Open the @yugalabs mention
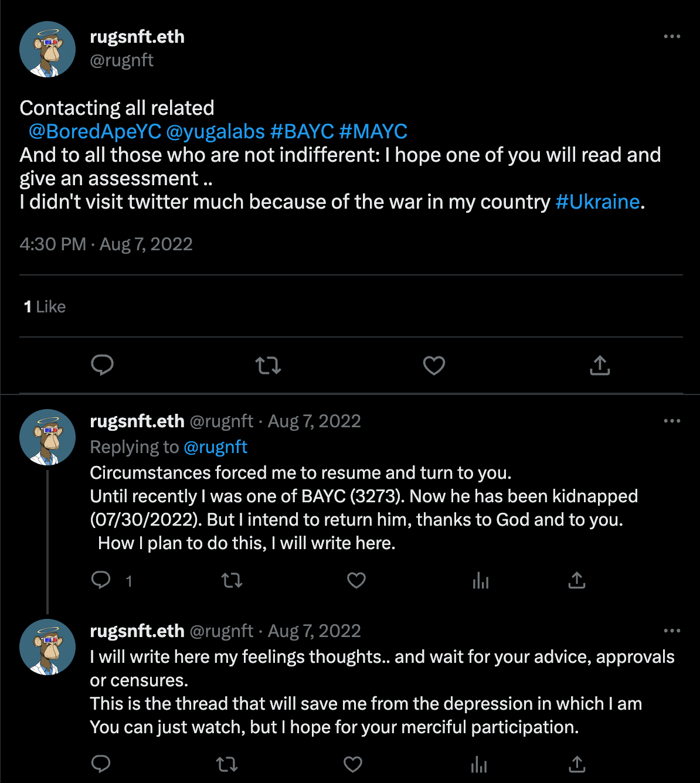The height and width of the screenshot is (783, 700). [x=216, y=131]
